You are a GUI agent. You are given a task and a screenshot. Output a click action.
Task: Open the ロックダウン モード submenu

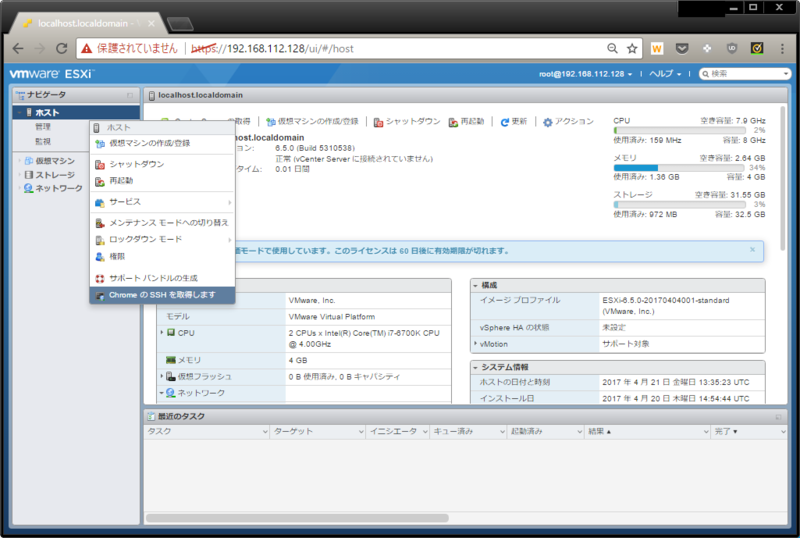162,239
